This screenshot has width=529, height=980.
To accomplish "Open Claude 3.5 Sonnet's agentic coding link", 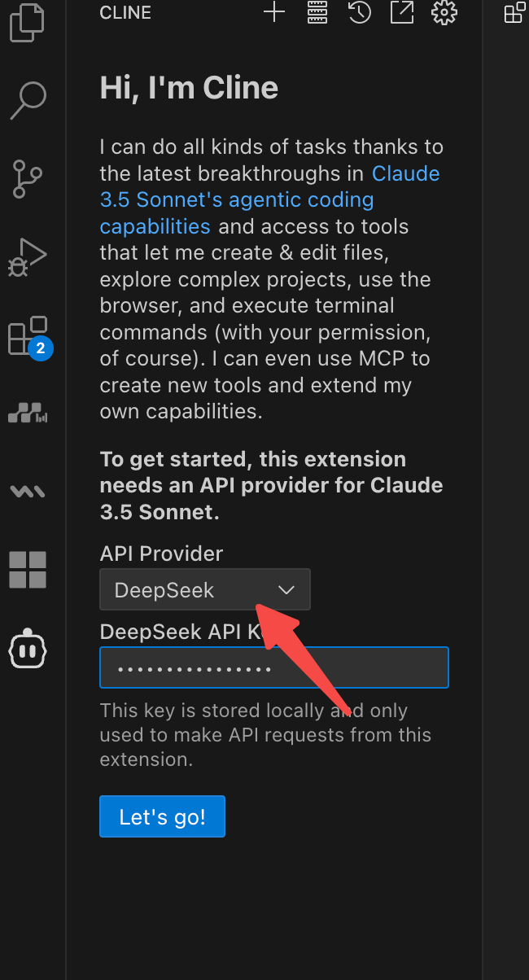I will pos(269,199).
